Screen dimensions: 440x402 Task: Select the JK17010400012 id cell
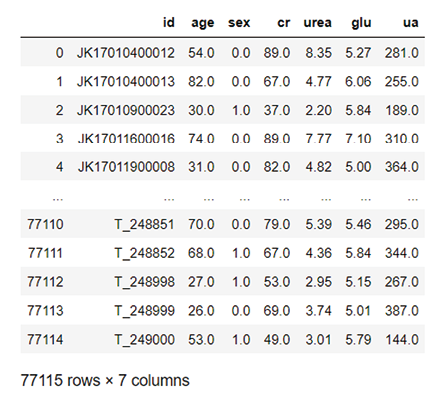126,53
